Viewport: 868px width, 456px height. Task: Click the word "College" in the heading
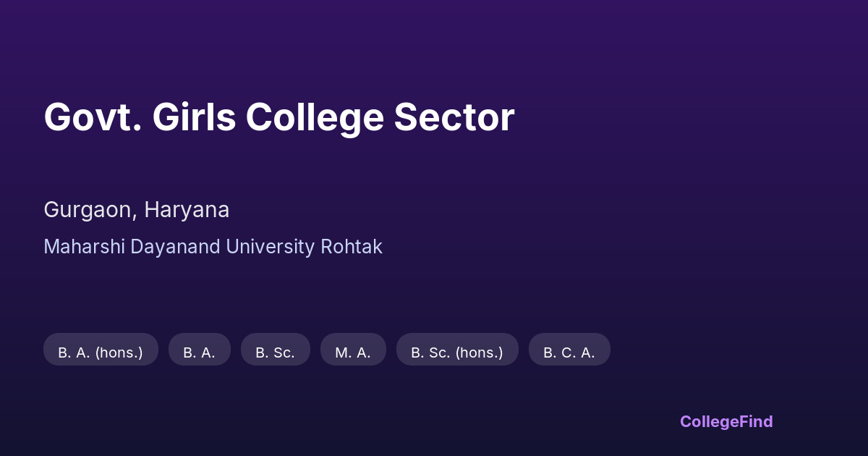pyautogui.click(x=315, y=117)
